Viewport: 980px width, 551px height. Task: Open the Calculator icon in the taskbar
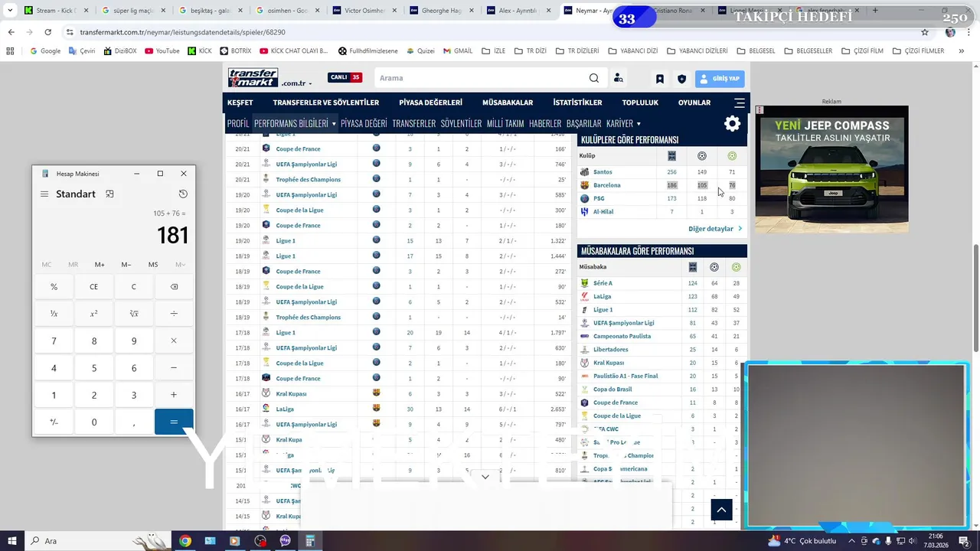[310, 541]
